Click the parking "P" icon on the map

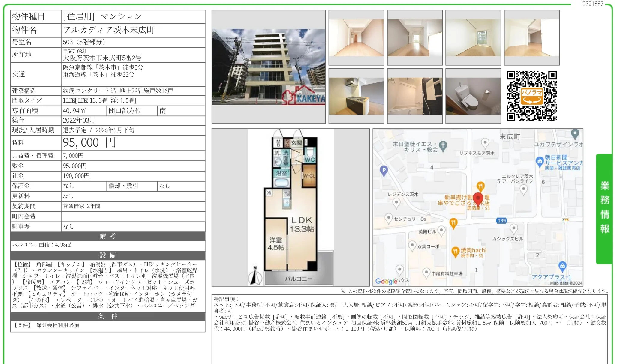tap(384, 170)
